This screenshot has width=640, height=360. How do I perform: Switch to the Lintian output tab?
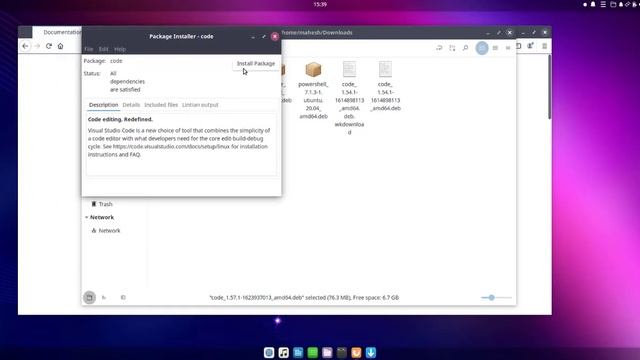pos(200,105)
